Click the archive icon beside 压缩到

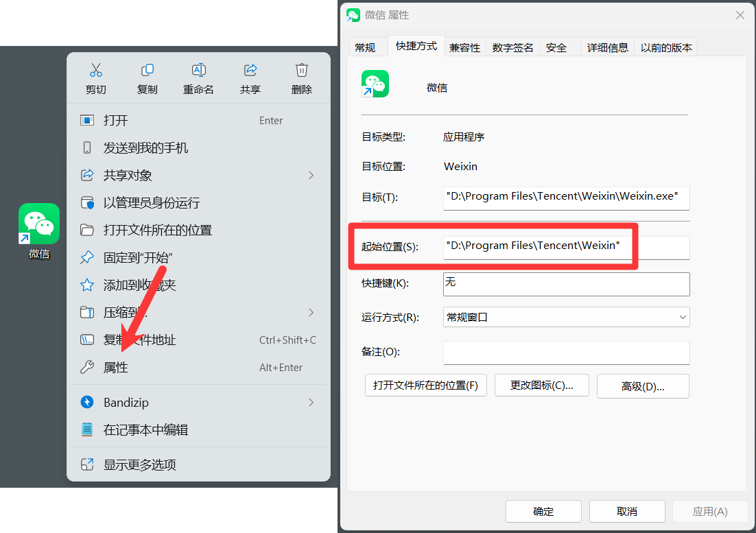pyautogui.click(x=87, y=312)
